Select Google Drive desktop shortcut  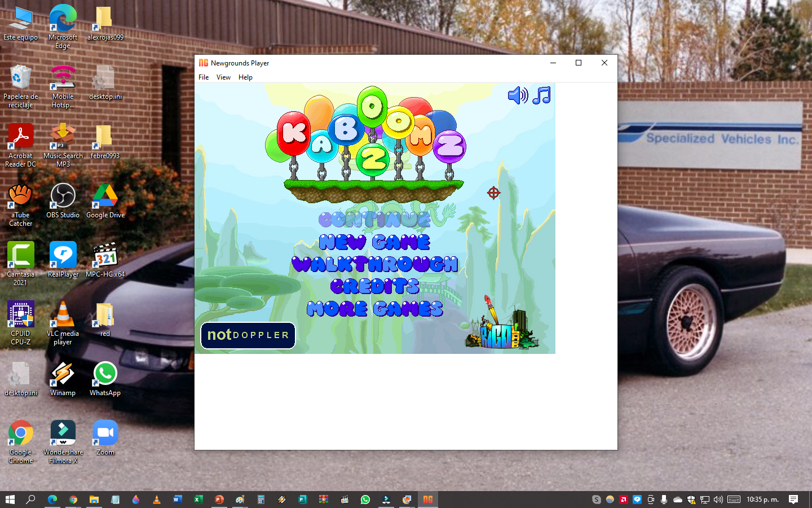(x=105, y=201)
